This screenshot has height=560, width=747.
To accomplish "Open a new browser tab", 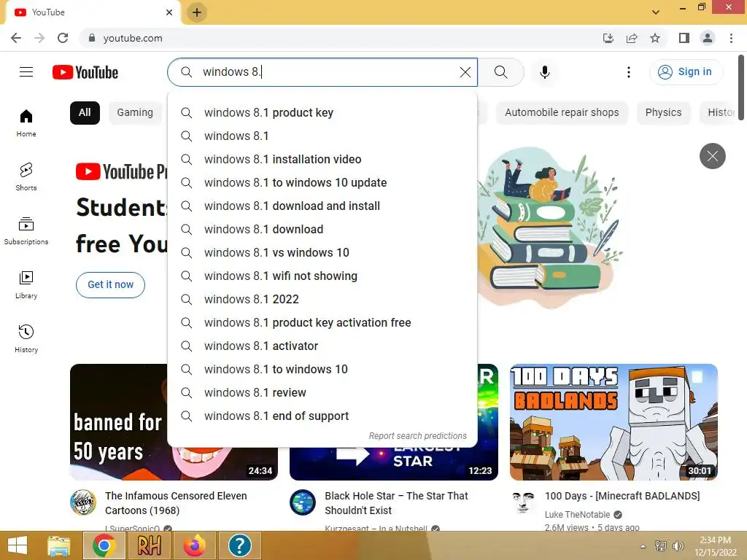I will point(197,12).
